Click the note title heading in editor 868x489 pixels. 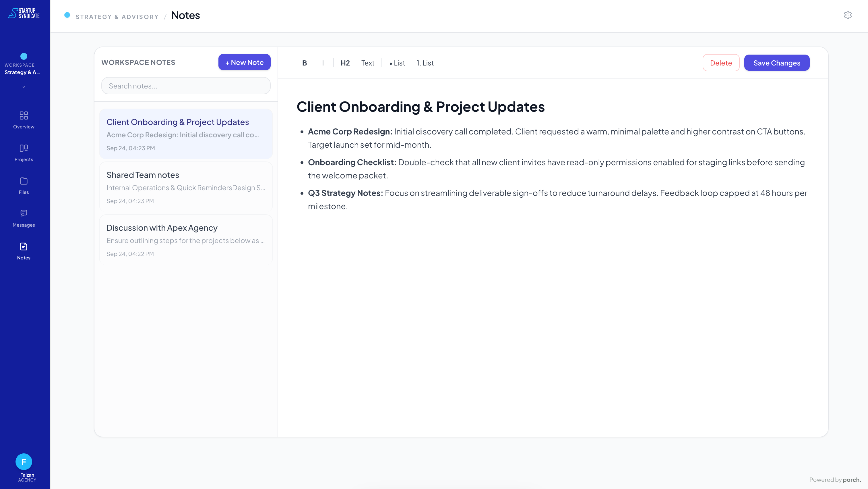(420, 107)
